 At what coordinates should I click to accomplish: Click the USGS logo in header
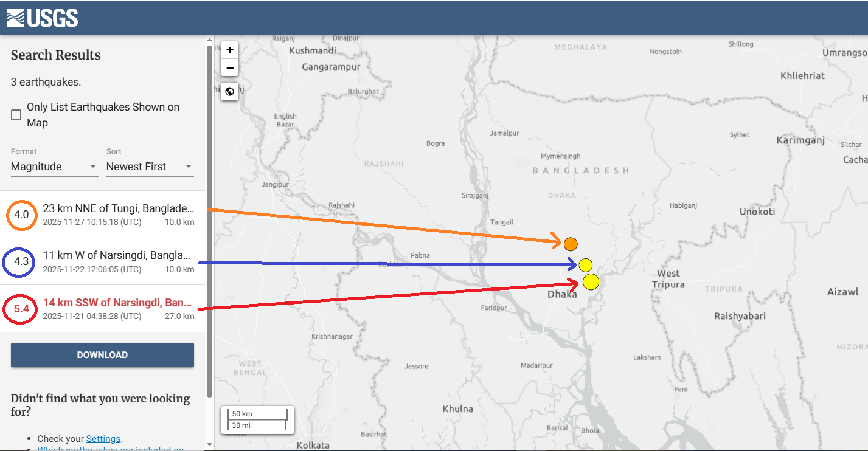(42, 18)
